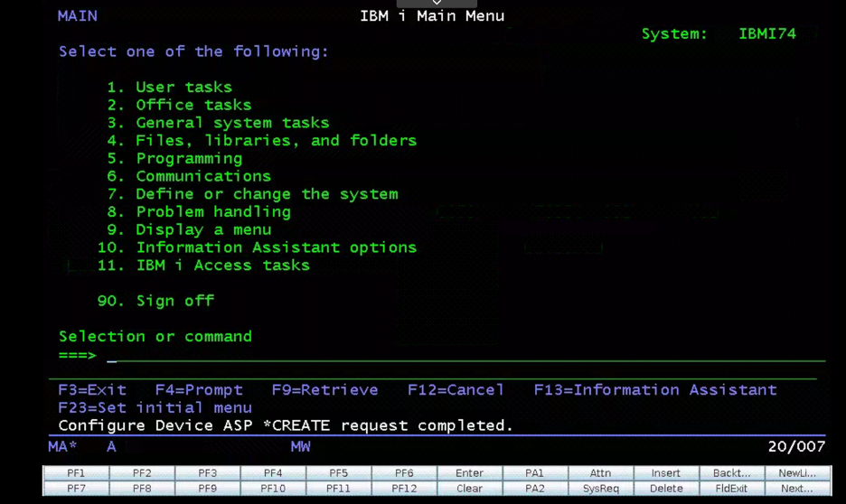Click the PA2 key button
The width and height of the screenshot is (846, 504).
coord(535,489)
